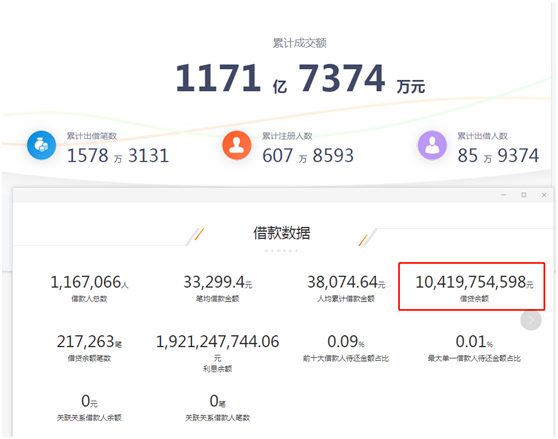Viewport: 558px width, 439px height.
Task: Click the 33,299.4 元 figure
Action: click(217, 282)
